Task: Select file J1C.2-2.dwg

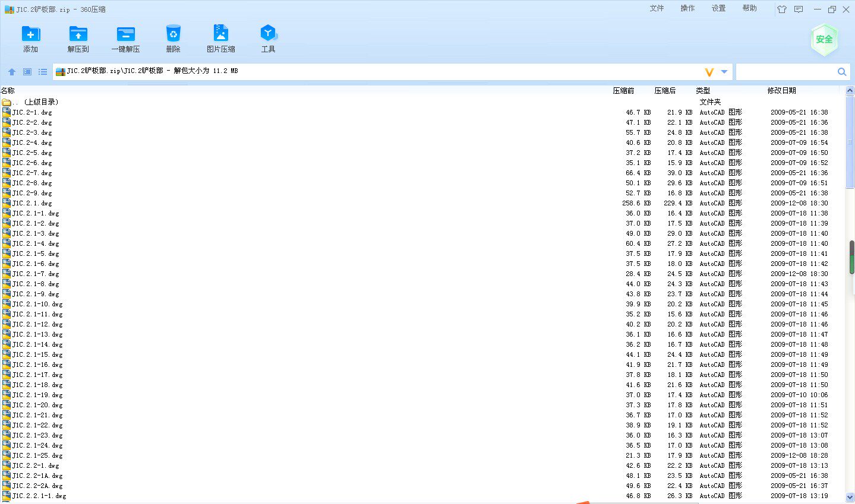Action: click(422, 122)
